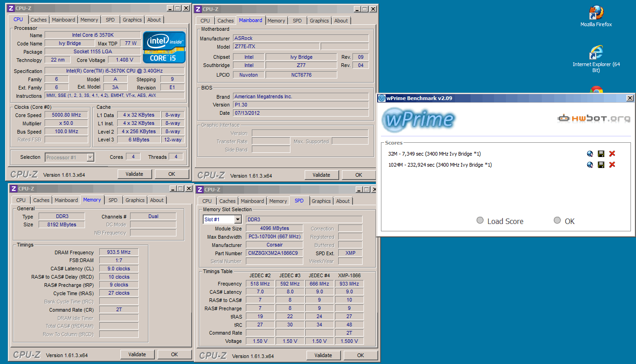Click Validate in the CPU window
This screenshot has width=636, height=364.
[135, 174]
